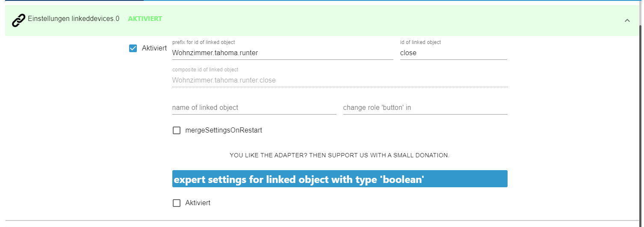Click the Aktiviert label beside top checkbox
The image size is (644, 227).
click(x=154, y=48)
